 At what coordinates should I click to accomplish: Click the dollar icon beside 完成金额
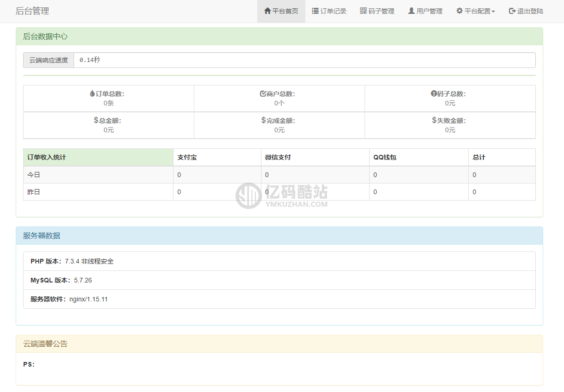[x=263, y=120]
